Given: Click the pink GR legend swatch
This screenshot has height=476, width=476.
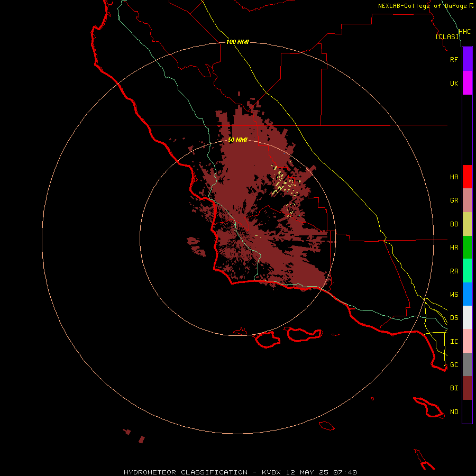Looking at the screenshot, I should click(x=467, y=200).
